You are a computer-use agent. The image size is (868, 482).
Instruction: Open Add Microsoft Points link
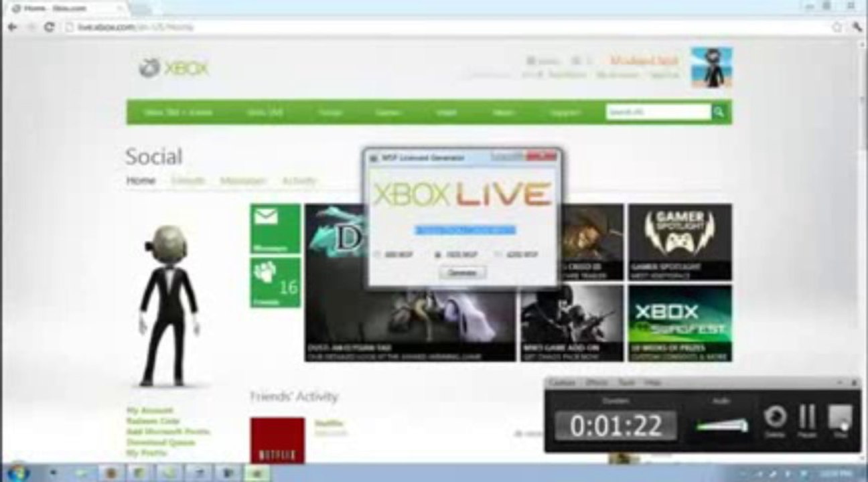(x=168, y=432)
